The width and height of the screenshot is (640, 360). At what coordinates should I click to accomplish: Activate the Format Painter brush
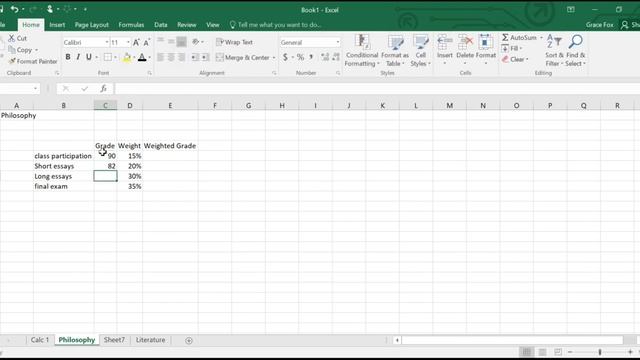click(33, 61)
